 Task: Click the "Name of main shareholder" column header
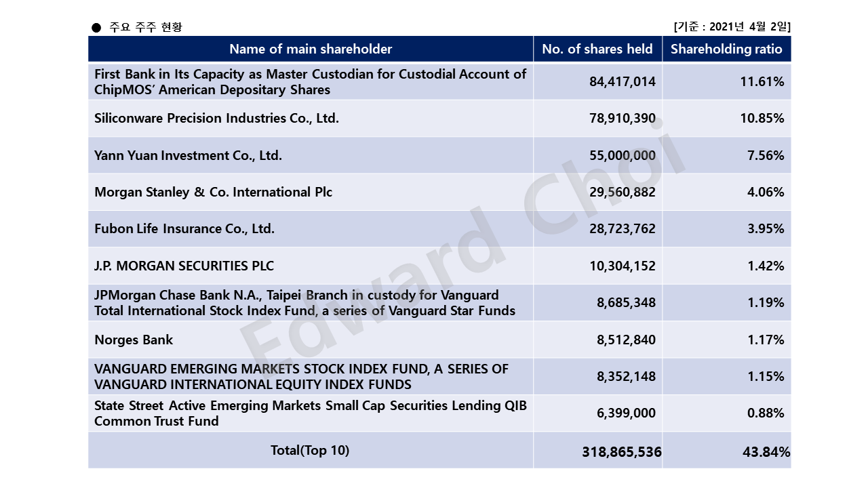[x=311, y=49]
